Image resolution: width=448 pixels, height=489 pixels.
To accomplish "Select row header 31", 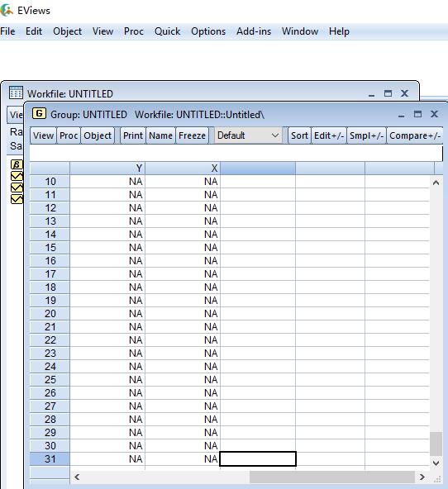I will pos(50,459).
